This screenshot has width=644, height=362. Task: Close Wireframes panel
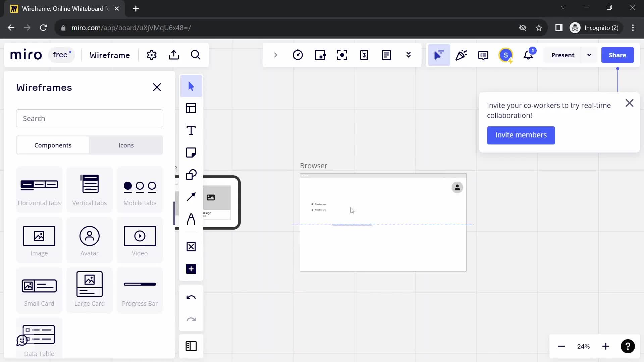[157, 87]
